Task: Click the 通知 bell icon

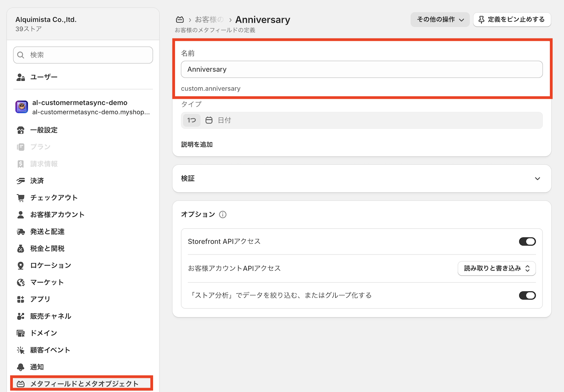Action: click(x=21, y=367)
